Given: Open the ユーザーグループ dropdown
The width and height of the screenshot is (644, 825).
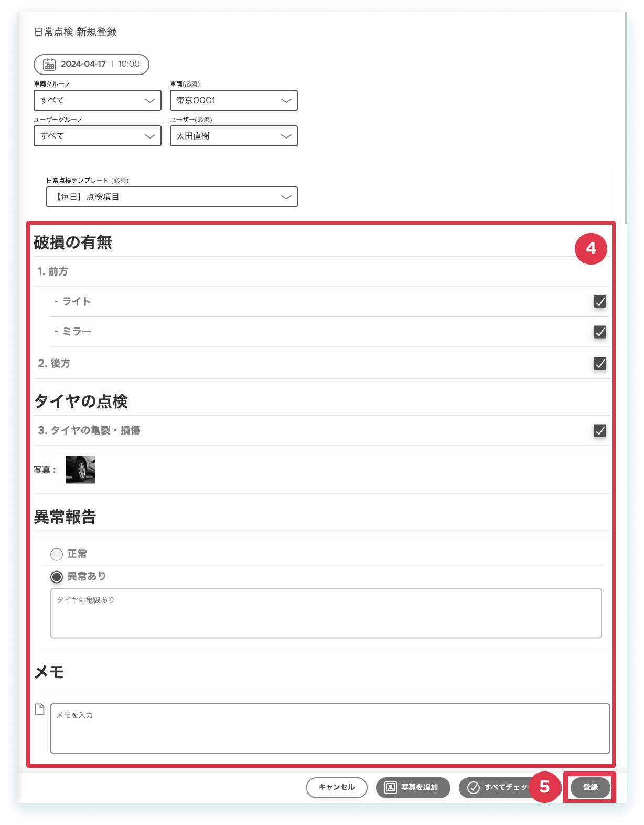Looking at the screenshot, I should click(98, 136).
